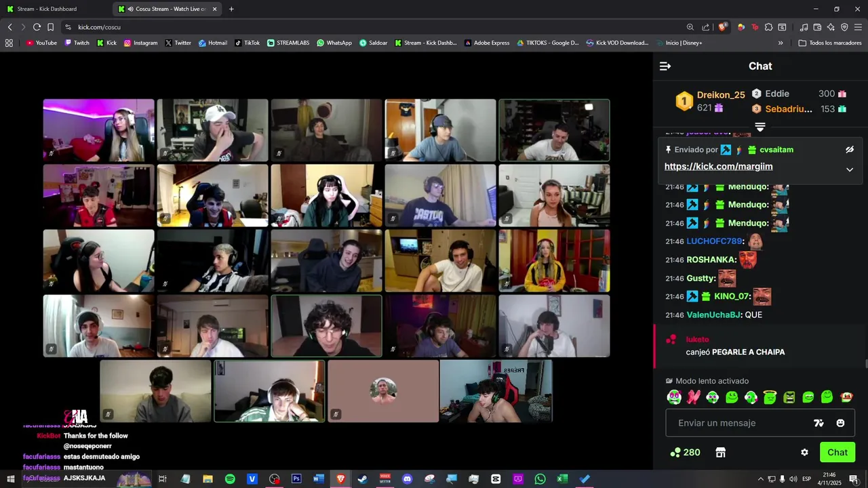
Task: Open chat settings gear icon
Action: [804, 452]
